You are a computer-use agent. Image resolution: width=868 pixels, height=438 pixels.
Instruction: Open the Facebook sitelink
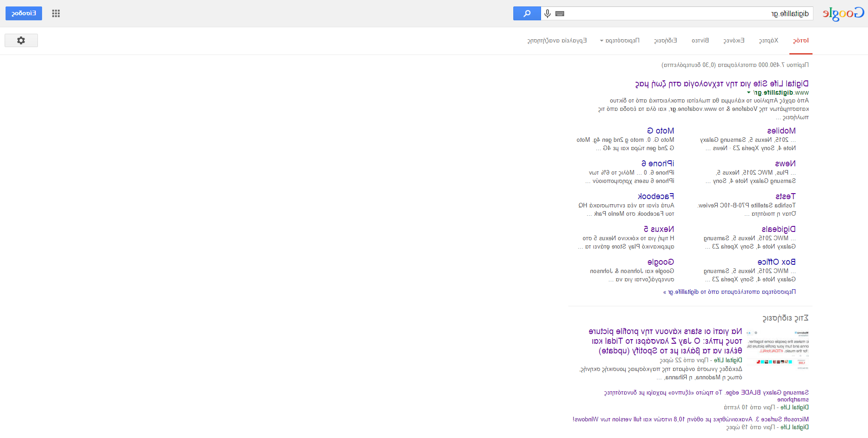point(656,196)
